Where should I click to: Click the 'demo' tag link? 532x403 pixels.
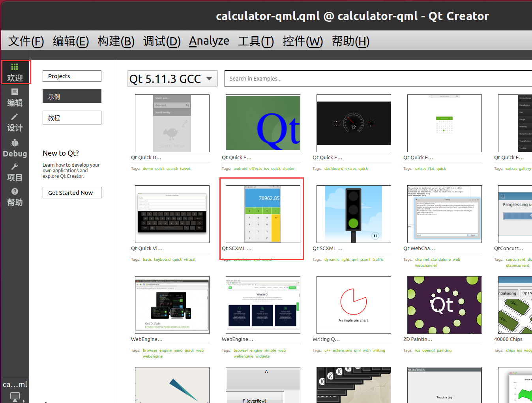(x=148, y=169)
